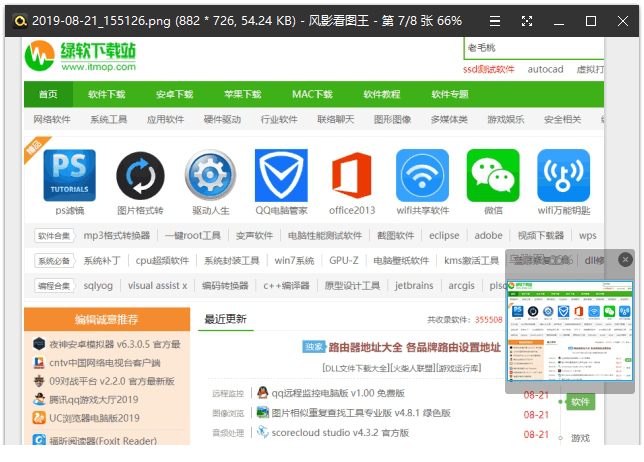Open the mp3格式转换器 link
The image size is (644, 462).
click(x=117, y=236)
